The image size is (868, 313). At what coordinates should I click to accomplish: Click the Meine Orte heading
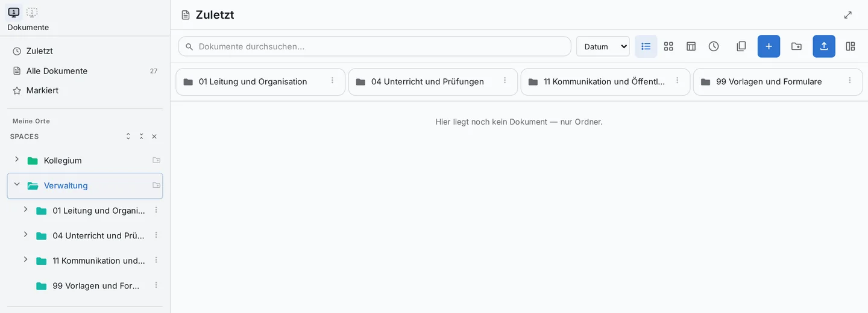click(31, 121)
